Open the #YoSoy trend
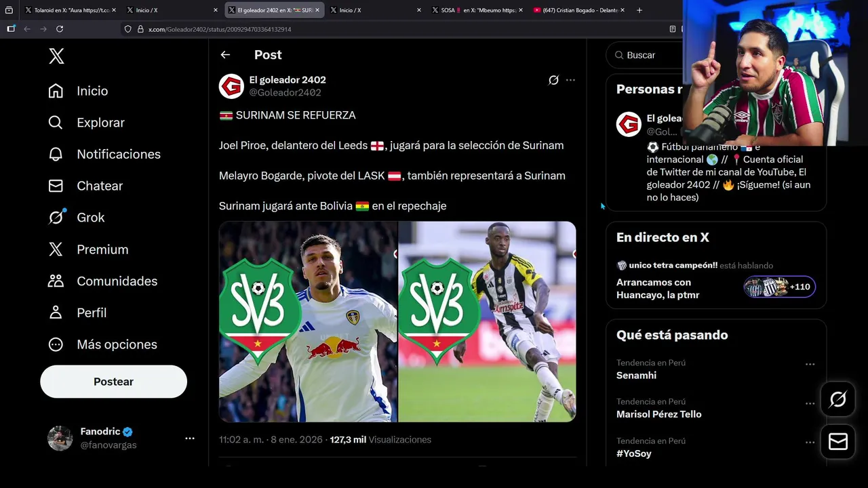The image size is (868, 488). pyautogui.click(x=633, y=453)
